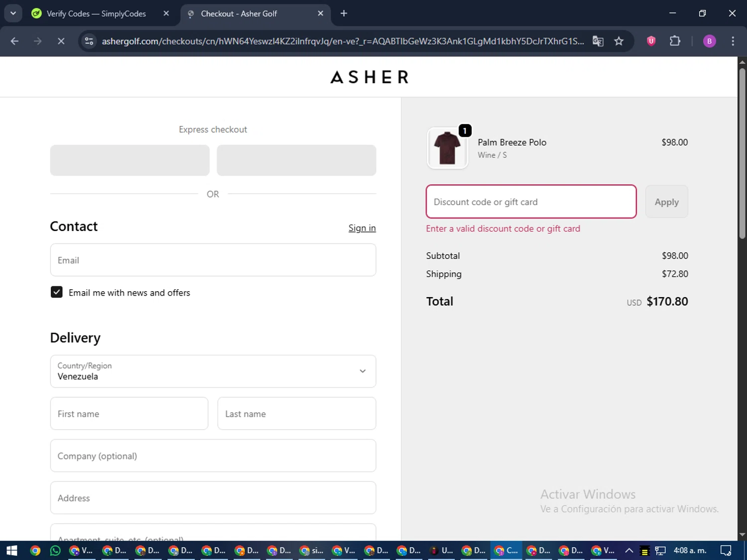Click the active taskbar Chrome window labeled C...
The image size is (747, 560).
tap(506, 551)
